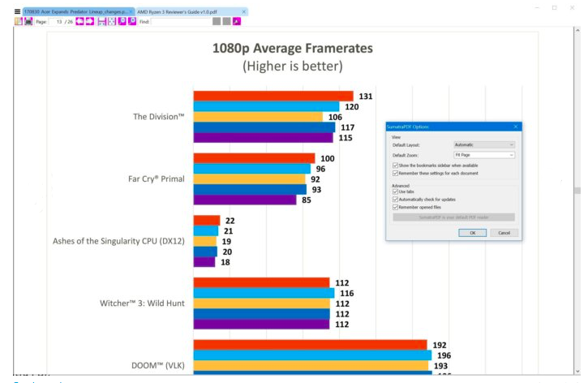Viewport: 588px width, 383px height.
Task: Go to previous page with arrow icon
Action: (x=80, y=22)
